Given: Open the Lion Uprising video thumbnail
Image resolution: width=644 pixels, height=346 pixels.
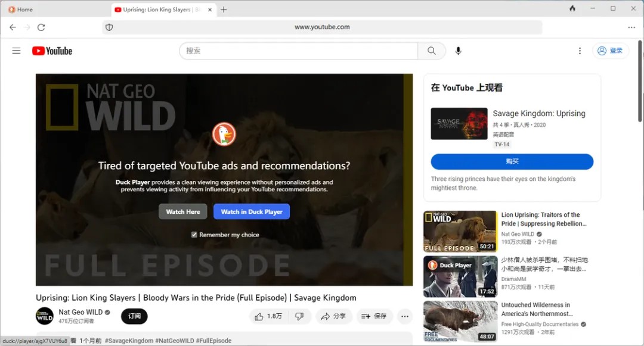Looking at the screenshot, I should coord(460,231).
